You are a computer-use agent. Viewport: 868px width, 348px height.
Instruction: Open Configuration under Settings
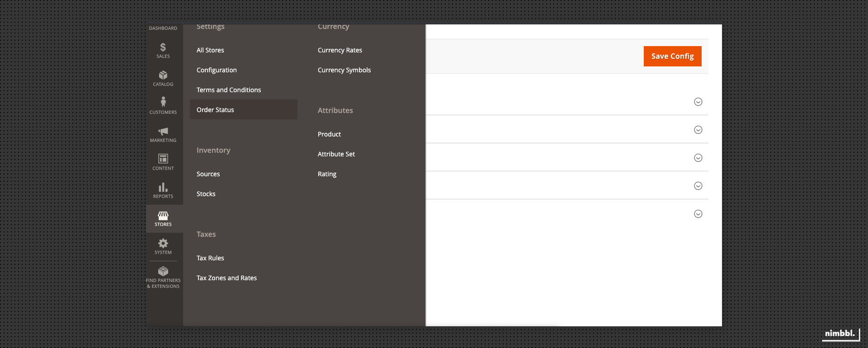pyautogui.click(x=217, y=70)
